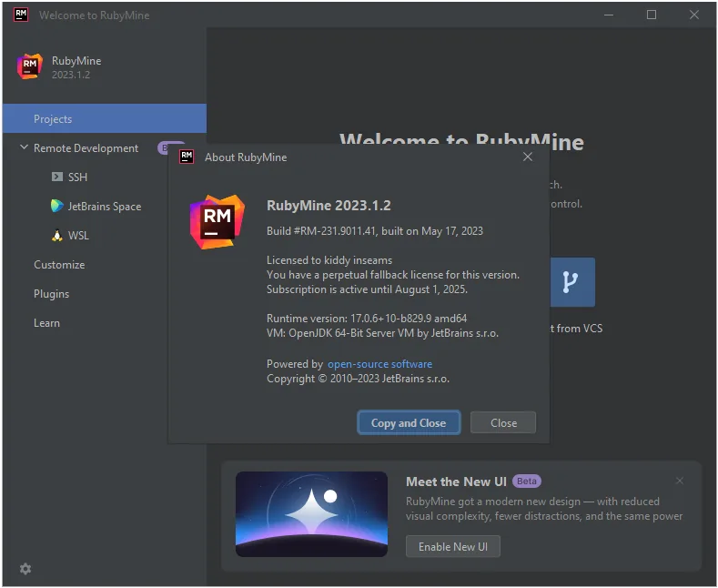Open SSH remote development
This screenshot has width=718, height=588.
[x=77, y=177]
